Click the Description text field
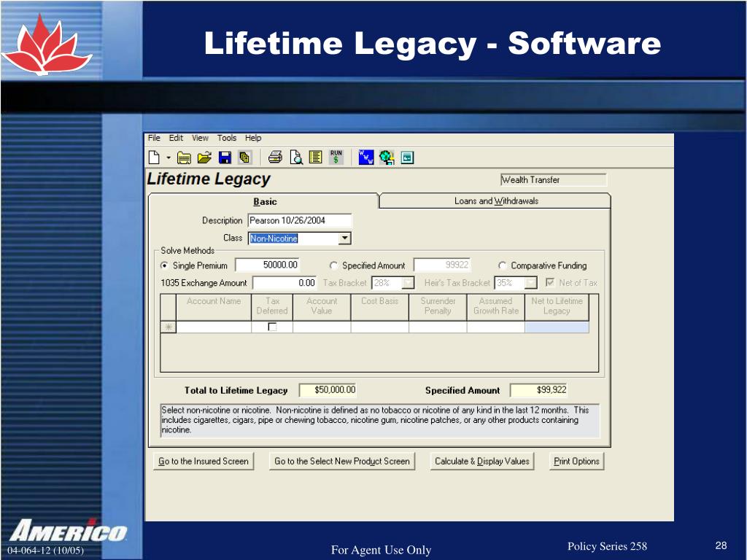The image size is (747, 560). click(300, 220)
